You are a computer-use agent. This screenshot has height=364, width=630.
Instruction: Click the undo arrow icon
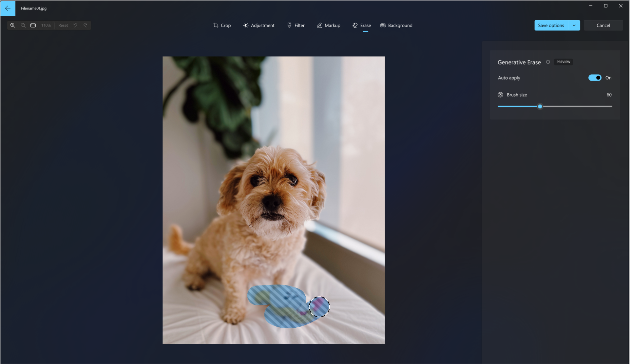[75, 25]
